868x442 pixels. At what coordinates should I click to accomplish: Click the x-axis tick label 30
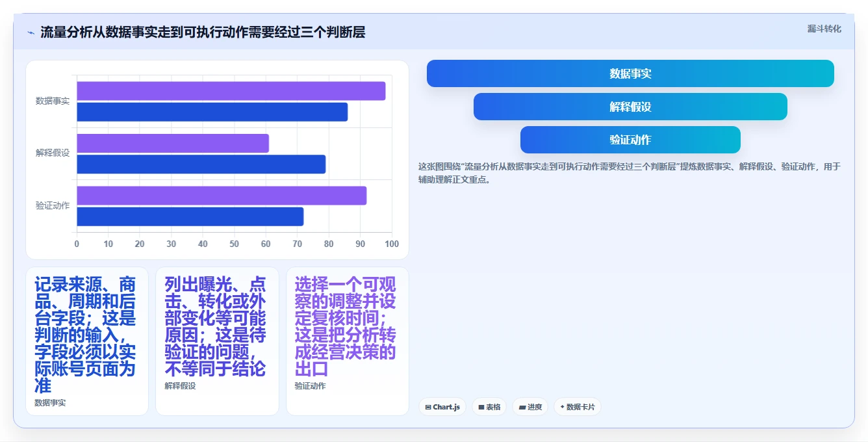[x=172, y=244]
